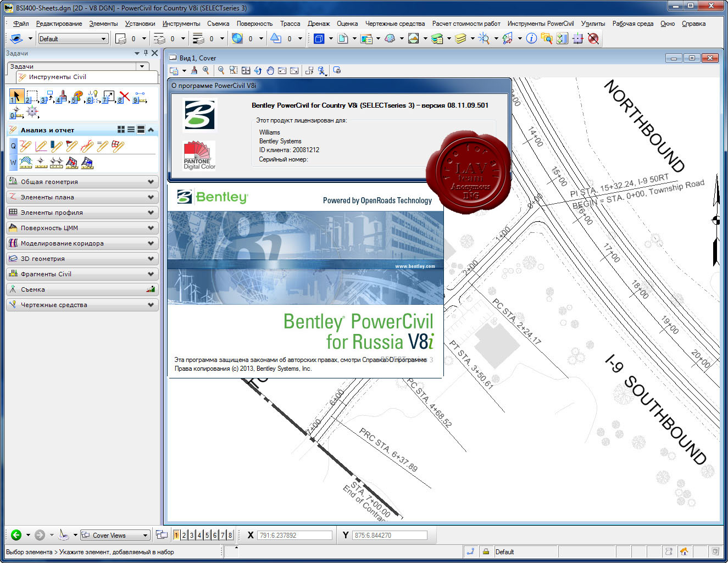Viewport: 728px width, 563px height.
Task: Switch task panel to list layout
Action: 131,130
